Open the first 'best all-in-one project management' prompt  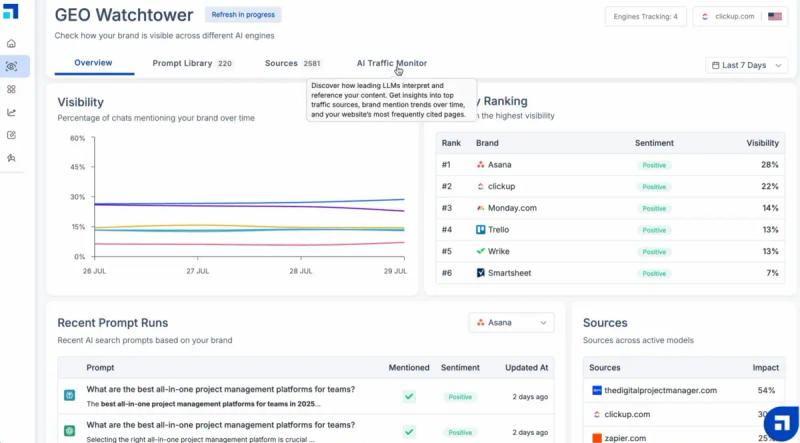[220, 389]
